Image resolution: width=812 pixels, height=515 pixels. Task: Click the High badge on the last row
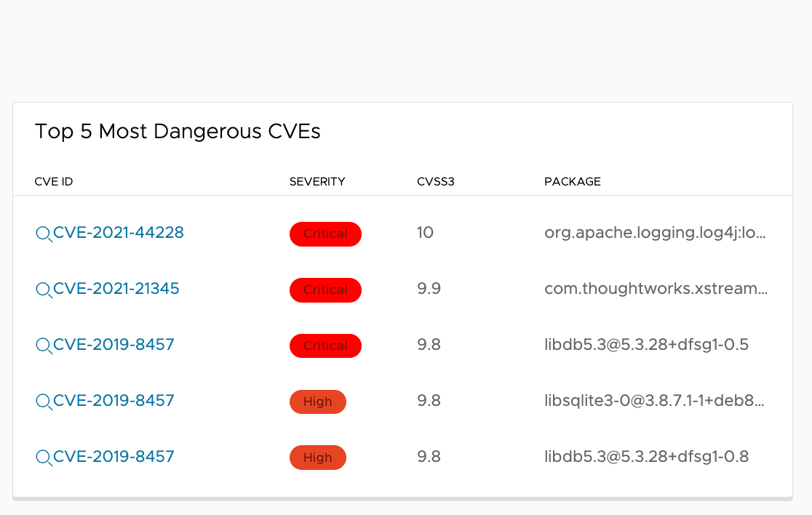click(x=318, y=458)
